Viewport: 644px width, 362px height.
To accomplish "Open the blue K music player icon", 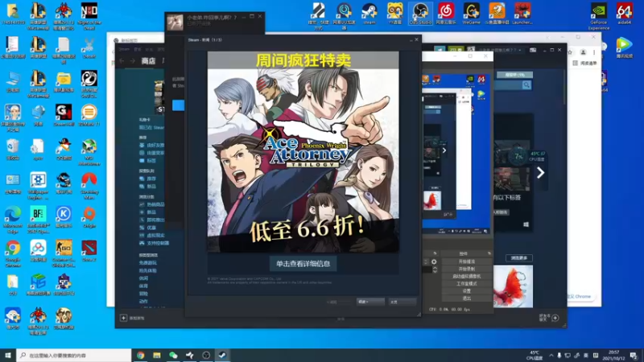I will tap(64, 217).
